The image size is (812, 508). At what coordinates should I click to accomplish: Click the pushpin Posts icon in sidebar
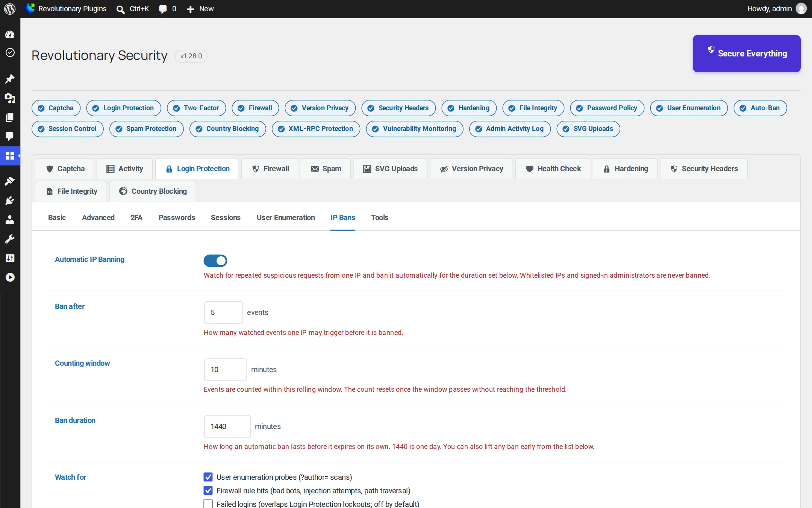(x=10, y=79)
